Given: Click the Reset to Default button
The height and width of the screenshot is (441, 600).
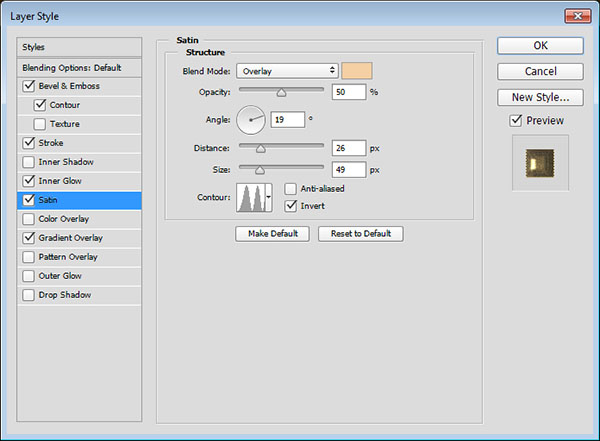Looking at the screenshot, I should [x=361, y=234].
